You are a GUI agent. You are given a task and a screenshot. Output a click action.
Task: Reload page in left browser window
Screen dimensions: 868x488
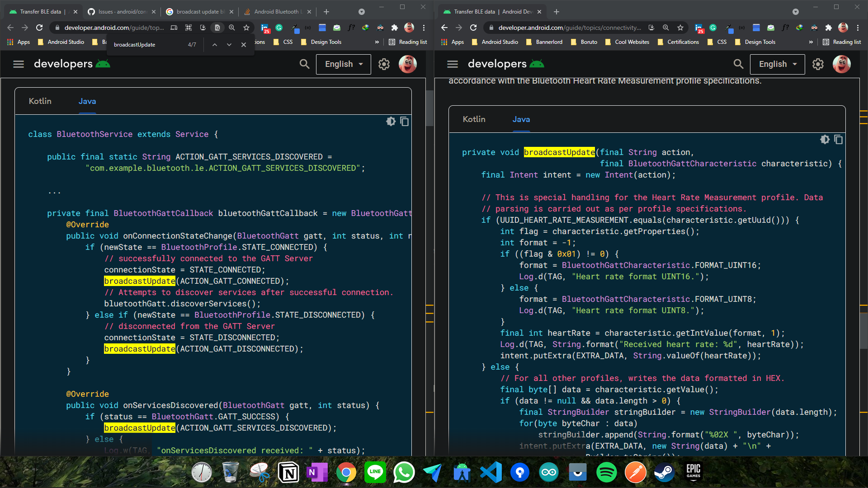coord(39,28)
